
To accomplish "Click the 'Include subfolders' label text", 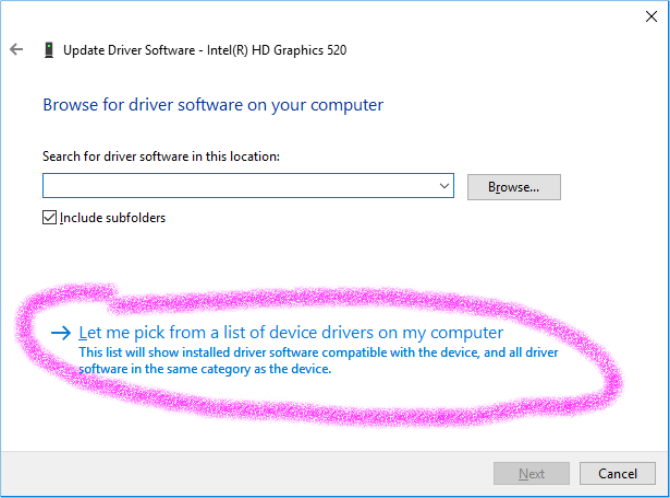I will click(112, 217).
